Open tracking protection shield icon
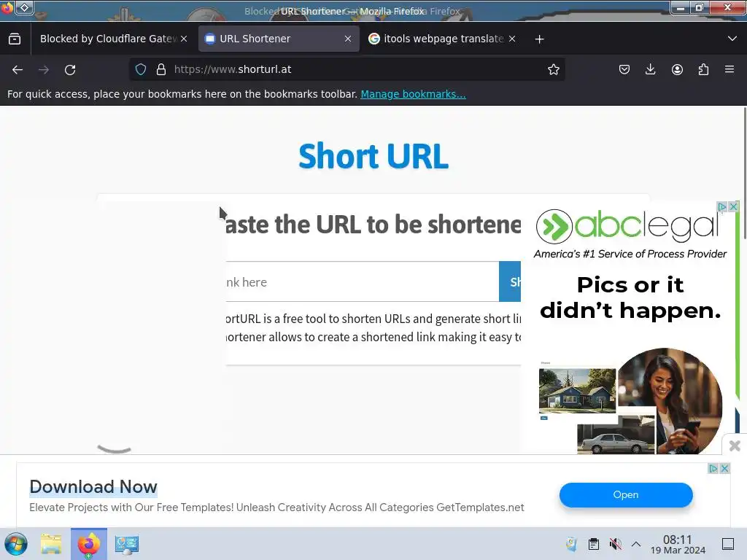The image size is (747, 560). [141, 69]
